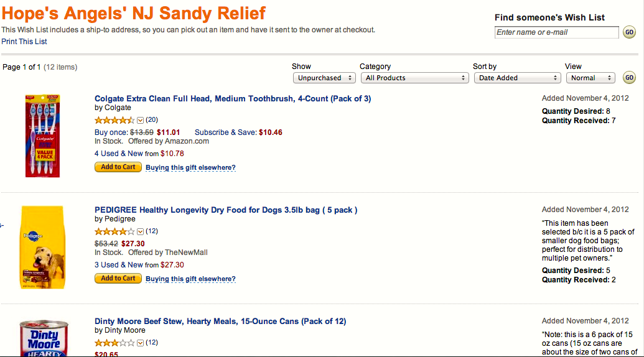Click Print This List link
Screen dimensions: 644x357
click(24, 42)
